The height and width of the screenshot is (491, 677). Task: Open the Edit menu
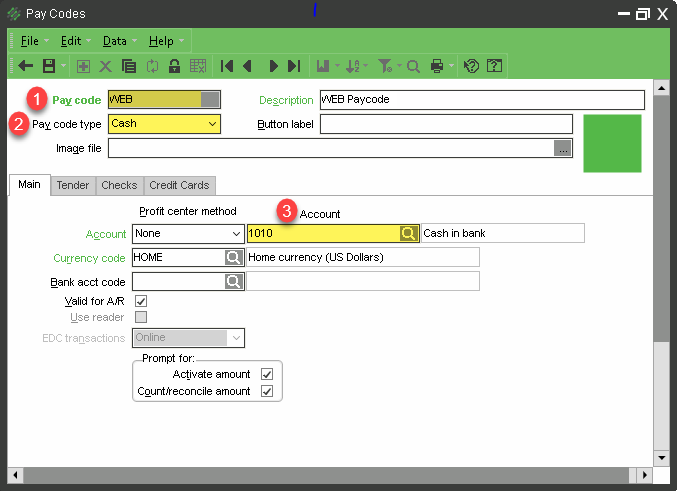point(71,41)
